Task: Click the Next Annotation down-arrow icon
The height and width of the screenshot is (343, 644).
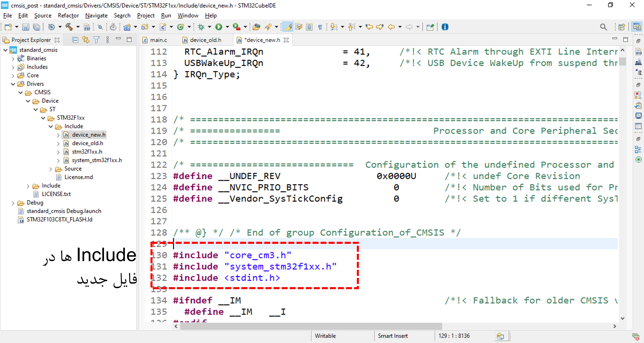Action: click(334, 27)
